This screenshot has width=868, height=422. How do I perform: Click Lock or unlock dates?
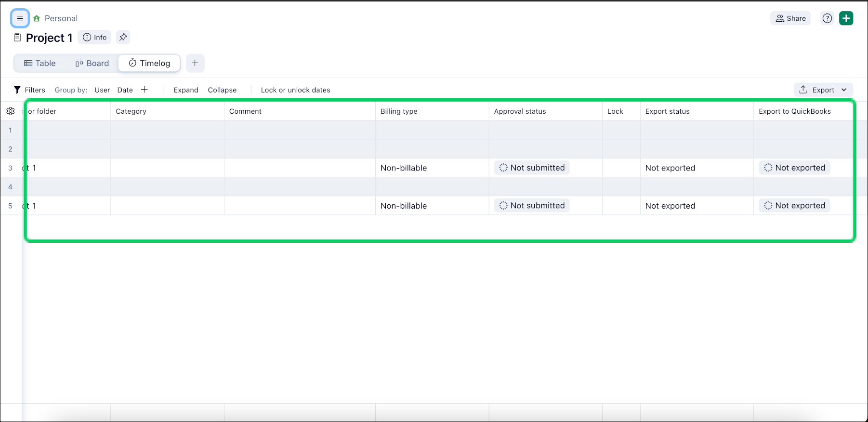tap(295, 90)
